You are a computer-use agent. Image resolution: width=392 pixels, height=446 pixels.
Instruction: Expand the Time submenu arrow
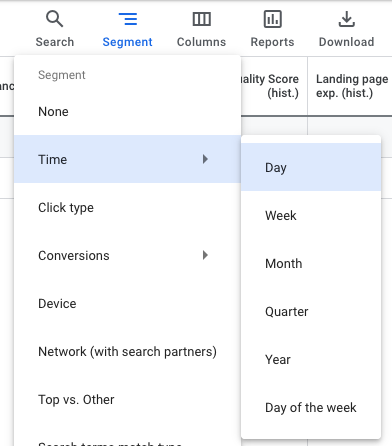coord(205,159)
